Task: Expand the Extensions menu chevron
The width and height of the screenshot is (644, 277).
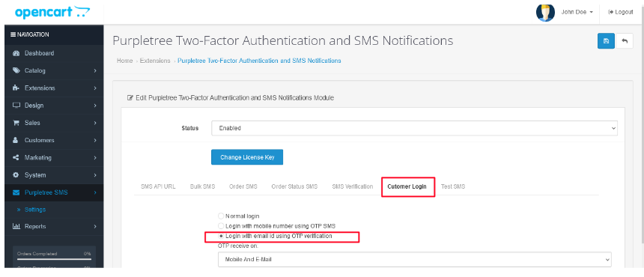Action: coord(95,88)
